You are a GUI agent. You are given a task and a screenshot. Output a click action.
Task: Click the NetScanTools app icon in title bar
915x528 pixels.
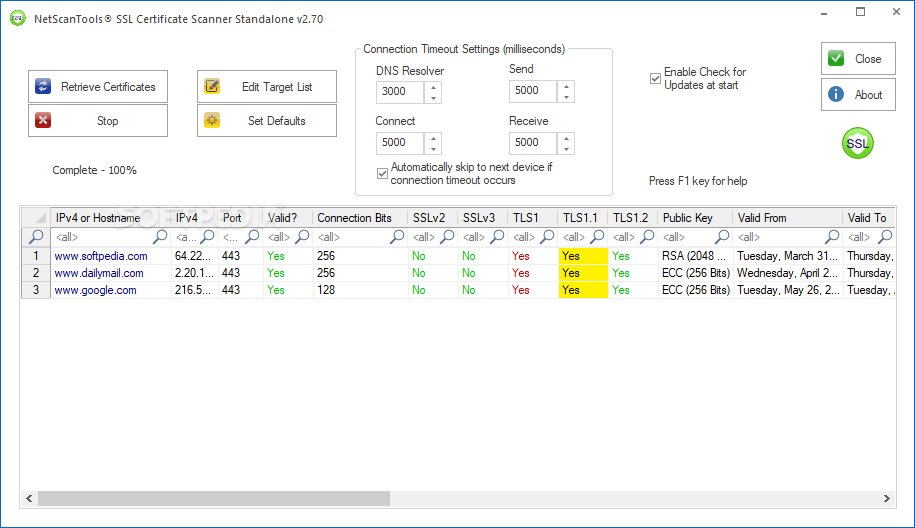point(18,18)
